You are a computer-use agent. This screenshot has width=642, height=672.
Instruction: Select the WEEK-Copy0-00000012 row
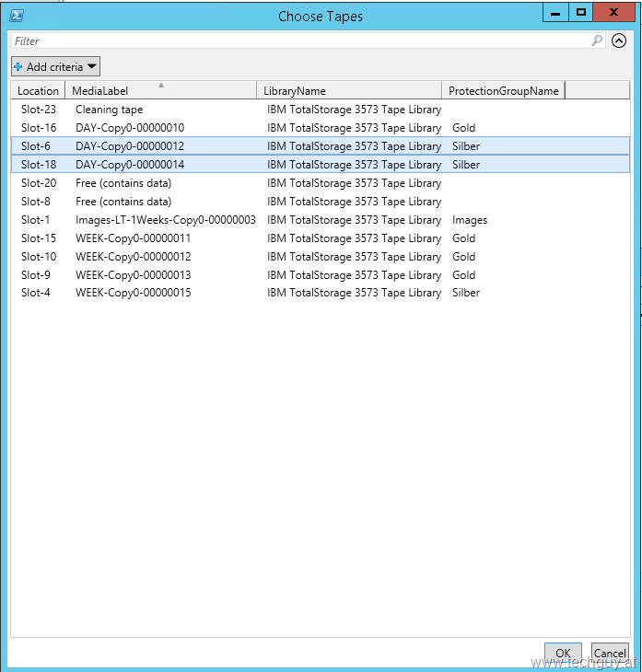321,257
